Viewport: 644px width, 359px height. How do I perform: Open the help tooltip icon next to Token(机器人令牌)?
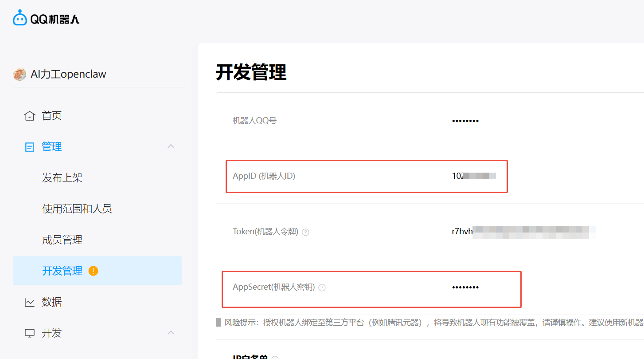coord(305,232)
